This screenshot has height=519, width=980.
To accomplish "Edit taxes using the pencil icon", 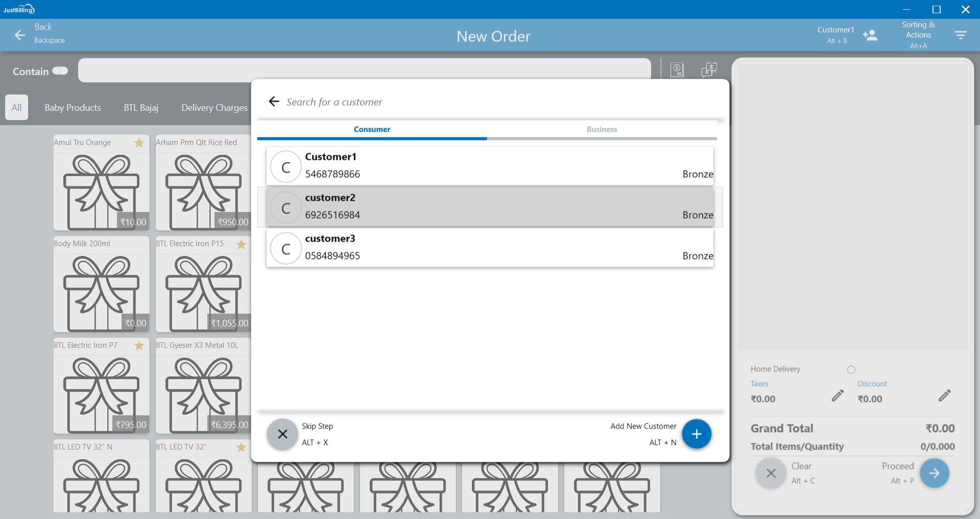I will (x=838, y=396).
